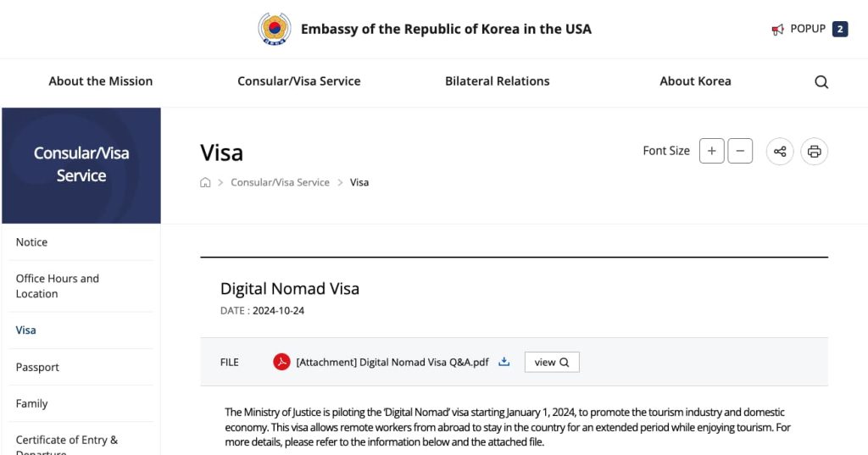868x455 pixels.
Task: Click the home breadcrumb icon
Action: click(205, 182)
